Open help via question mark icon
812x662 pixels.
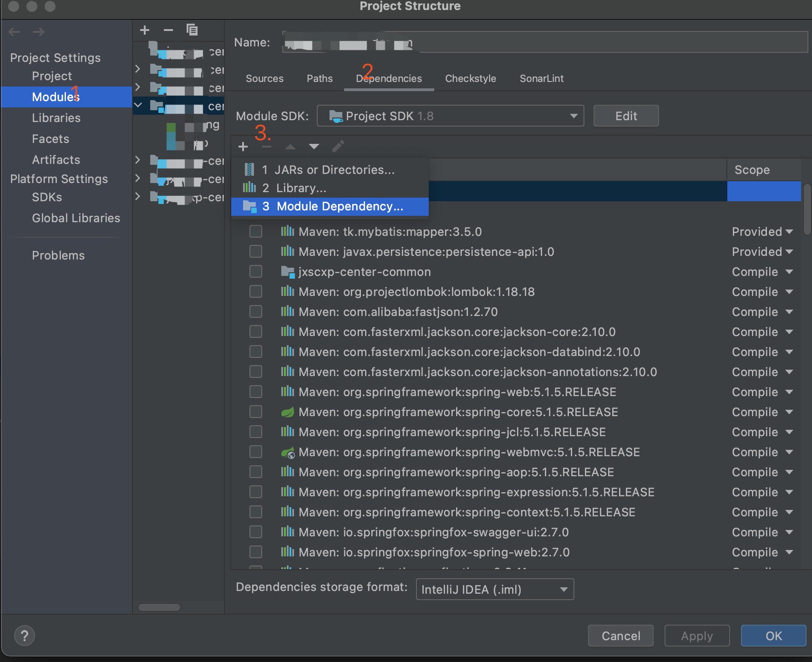pos(25,636)
